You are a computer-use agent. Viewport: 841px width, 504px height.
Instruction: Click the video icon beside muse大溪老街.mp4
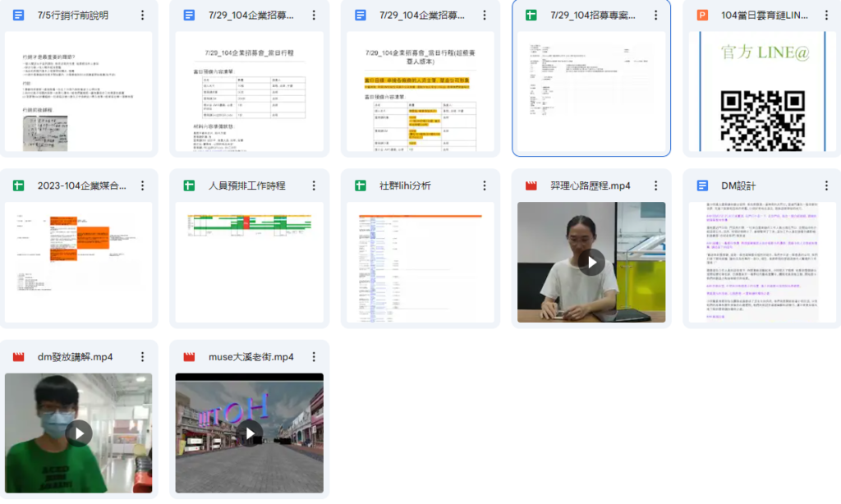pyautogui.click(x=190, y=357)
